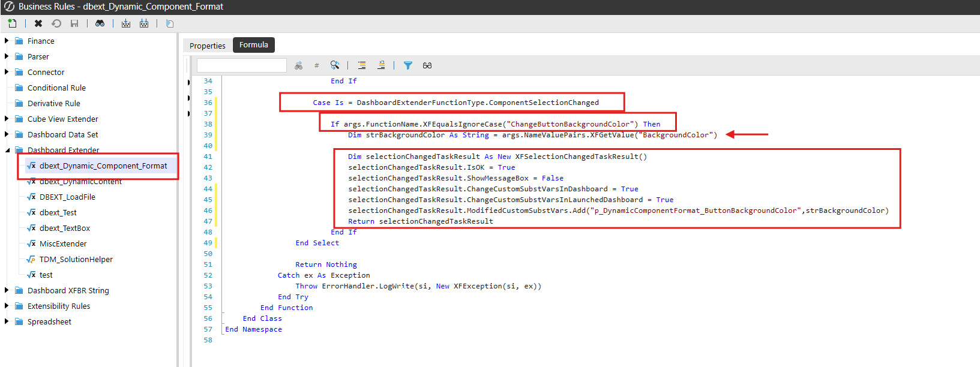This screenshot has height=367, width=980.
Task: Expand the Finance folder
Action: point(7,41)
